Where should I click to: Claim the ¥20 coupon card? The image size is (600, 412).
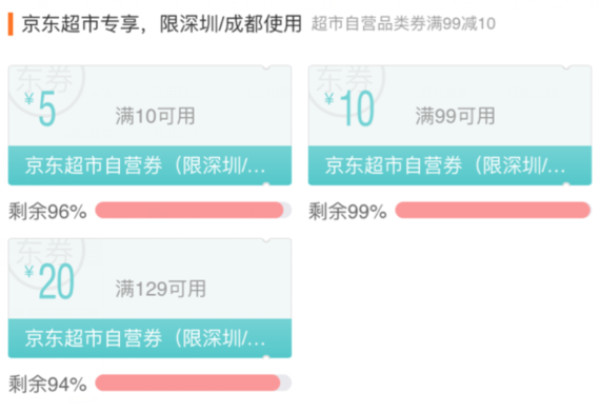click(150, 298)
